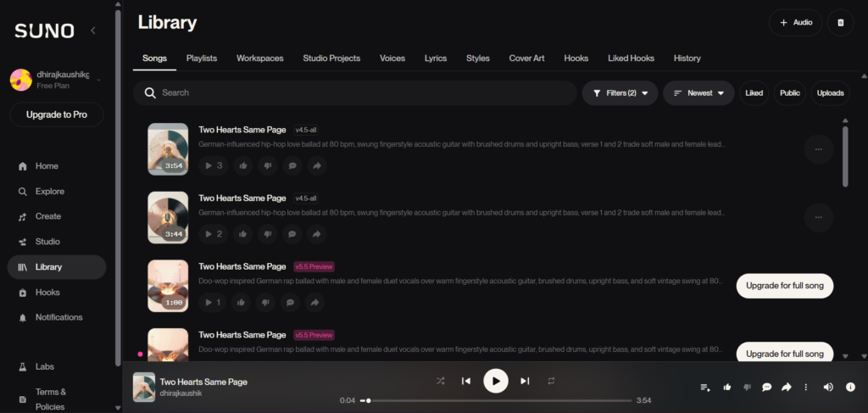868x413 pixels.
Task: Switch to the Lyrics tab
Action: [x=436, y=59]
